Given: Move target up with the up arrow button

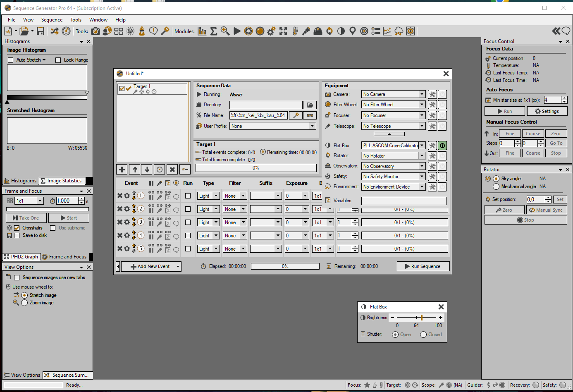Looking at the screenshot, I should pyautogui.click(x=135, y=169).
